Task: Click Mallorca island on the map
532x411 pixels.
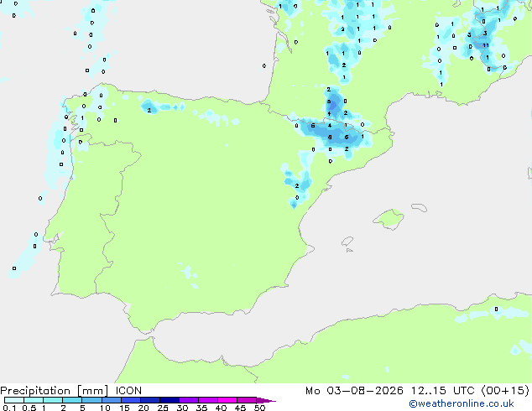Action: 389,220
